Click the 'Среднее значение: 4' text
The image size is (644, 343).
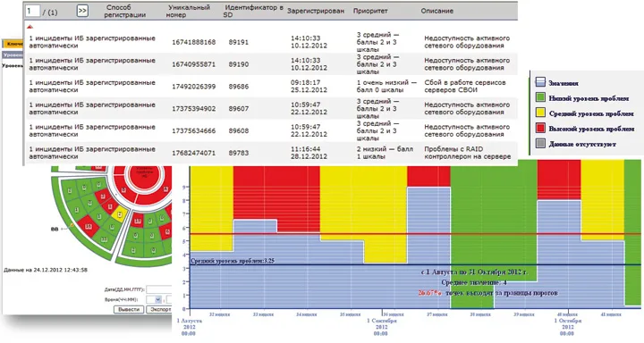point(473,282)
